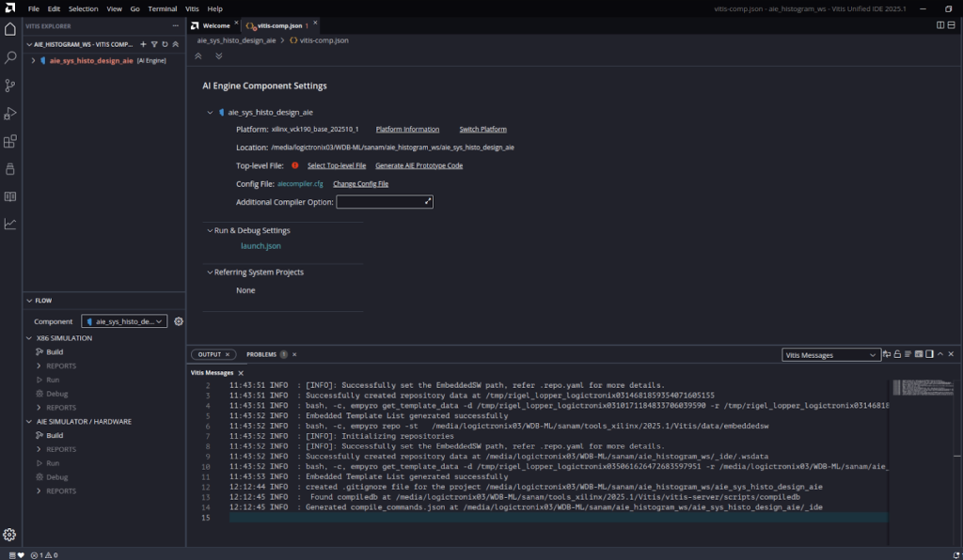
Task: Open the File menu
Action: pyautogui.click(x=34, y=8)
